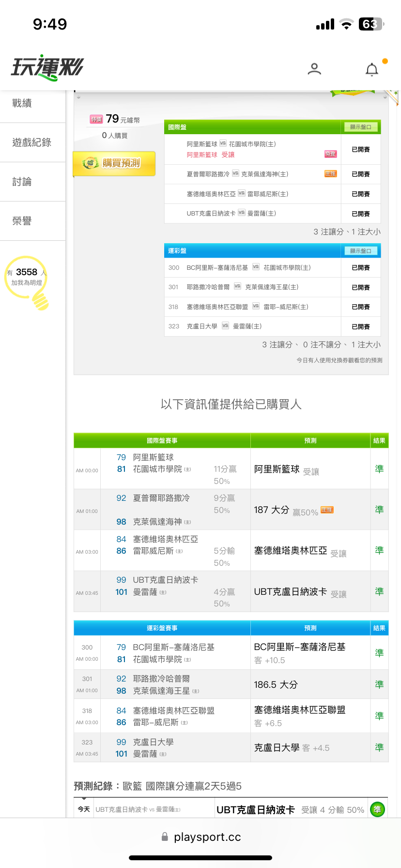The image size is (401, 868).
Task: Click 準 result for 186.5 大分 row
Action: [379, 684]
